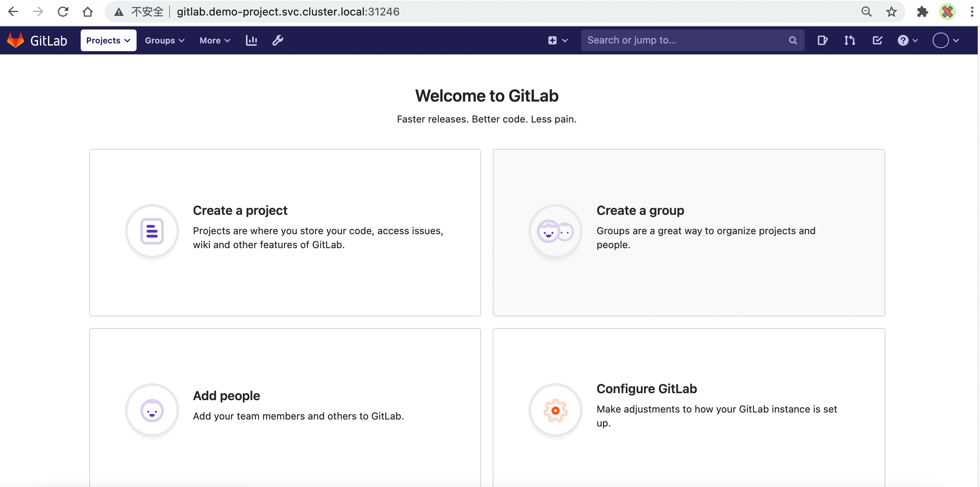Open the Admin Area wrench icon
Image resolution: width=980 pixels, height=487 pixels.
coord(277,40)
